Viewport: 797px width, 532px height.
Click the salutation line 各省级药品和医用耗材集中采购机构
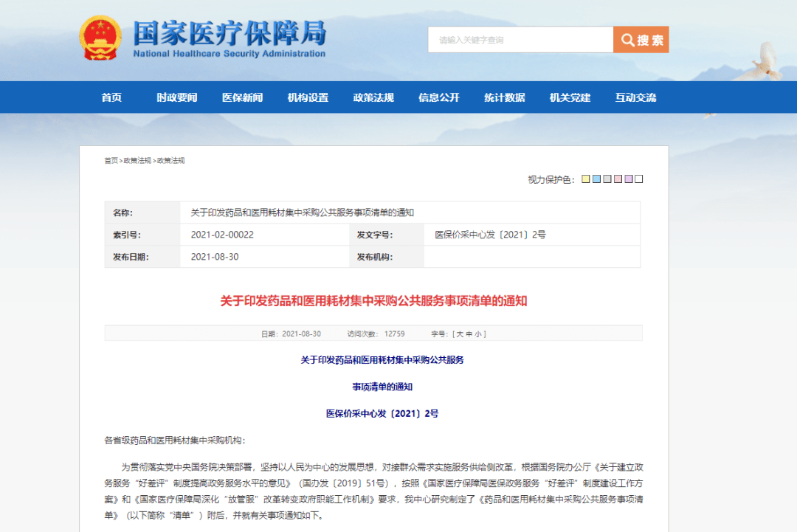coord(175,441)
